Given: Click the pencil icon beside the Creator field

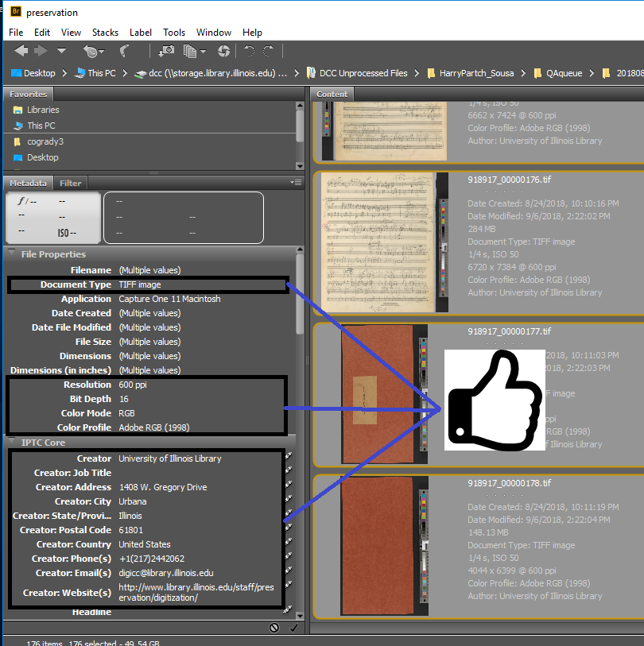Looking at the screenshot, I should click(x=288, y=458).
